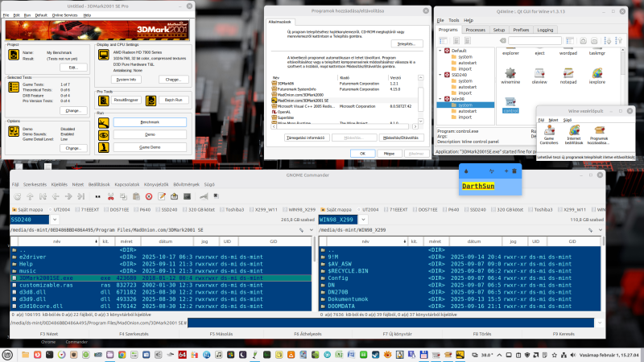Expand hidden tray icons chevron in the taskbar
This screenshot has height=362, width=644.
tap(499, 355)
